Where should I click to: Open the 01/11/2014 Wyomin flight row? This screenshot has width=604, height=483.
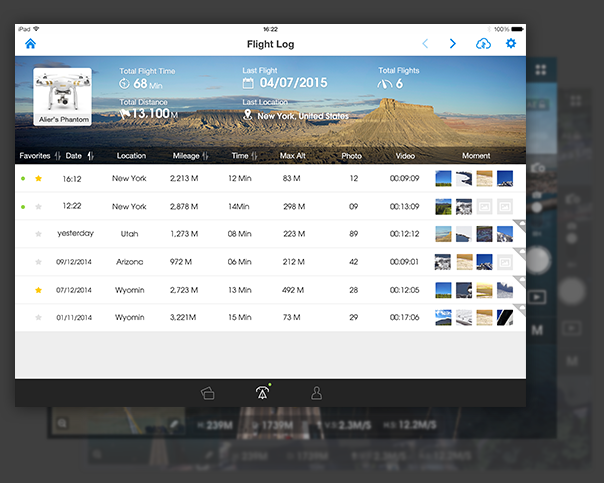(x=130, y=318)
